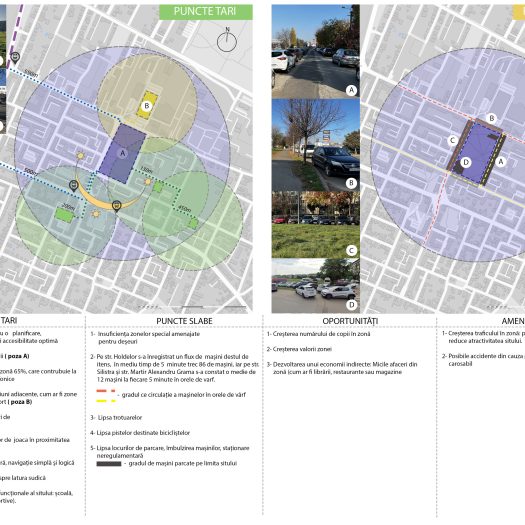Open photo D of the crowded parking lot

coord(316,286)
